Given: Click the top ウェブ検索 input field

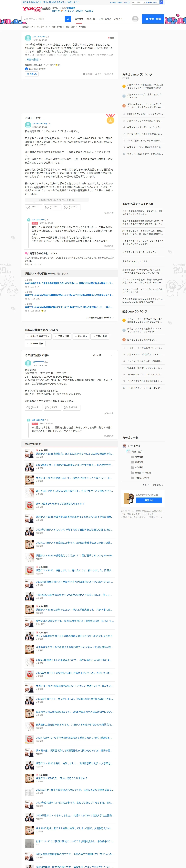Looking at the screenshot, I should [x=137, y=2].
